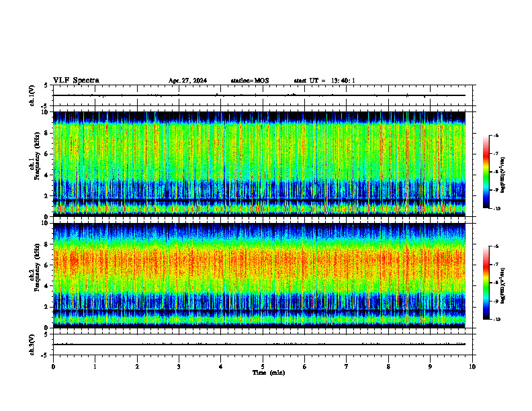Click the ch.2 spectrogram panel
The height and width of the screenshot is (411, 532).
(x=259, y=275)
